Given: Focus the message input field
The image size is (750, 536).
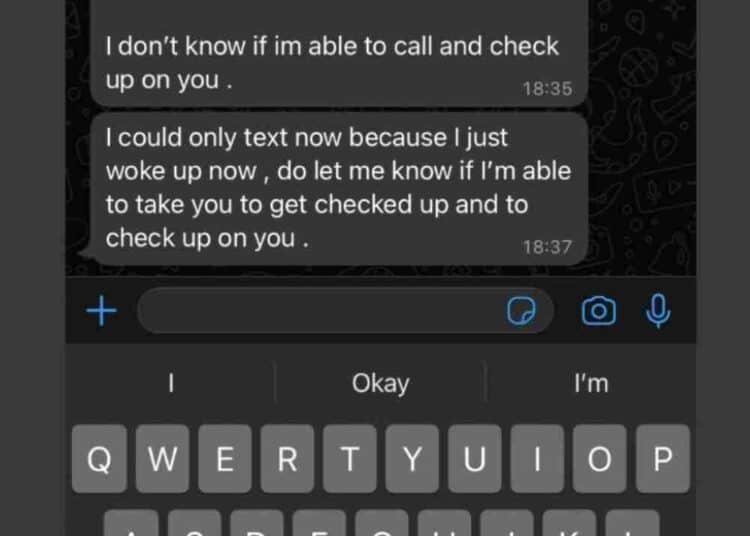Looking at the screenshot, I should click(345, 311).
